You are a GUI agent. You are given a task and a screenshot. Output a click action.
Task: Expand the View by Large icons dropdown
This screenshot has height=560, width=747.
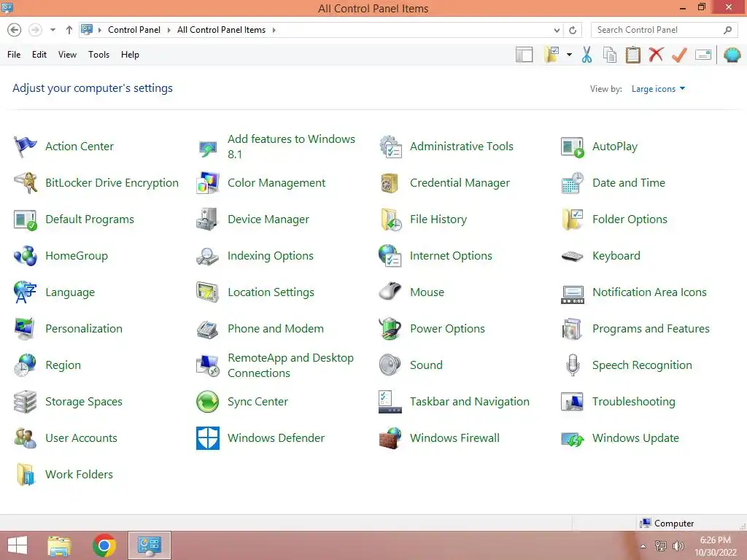(658, 89)
